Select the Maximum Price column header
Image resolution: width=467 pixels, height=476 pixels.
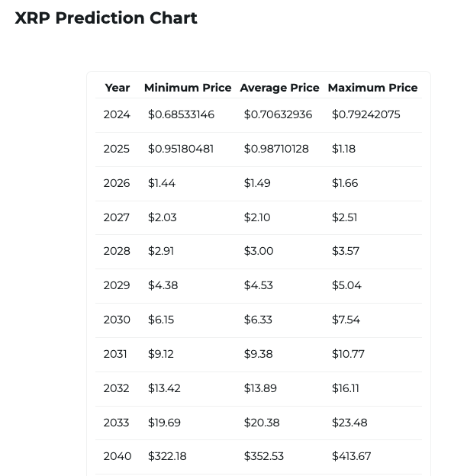(372, 88)
